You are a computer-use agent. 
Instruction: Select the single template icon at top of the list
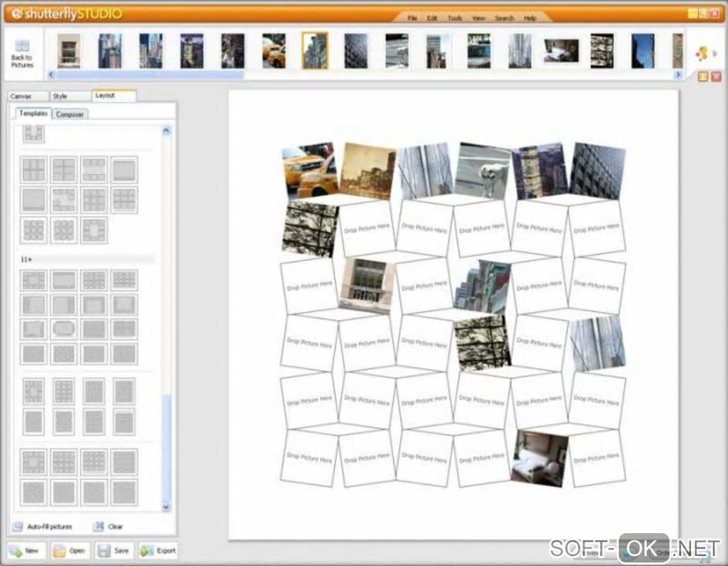[x=34, y=133]
